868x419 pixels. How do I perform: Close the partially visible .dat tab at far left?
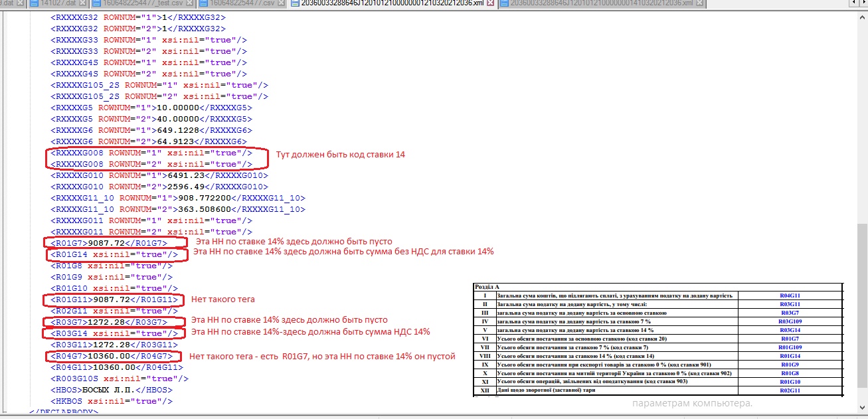point(21,4)
